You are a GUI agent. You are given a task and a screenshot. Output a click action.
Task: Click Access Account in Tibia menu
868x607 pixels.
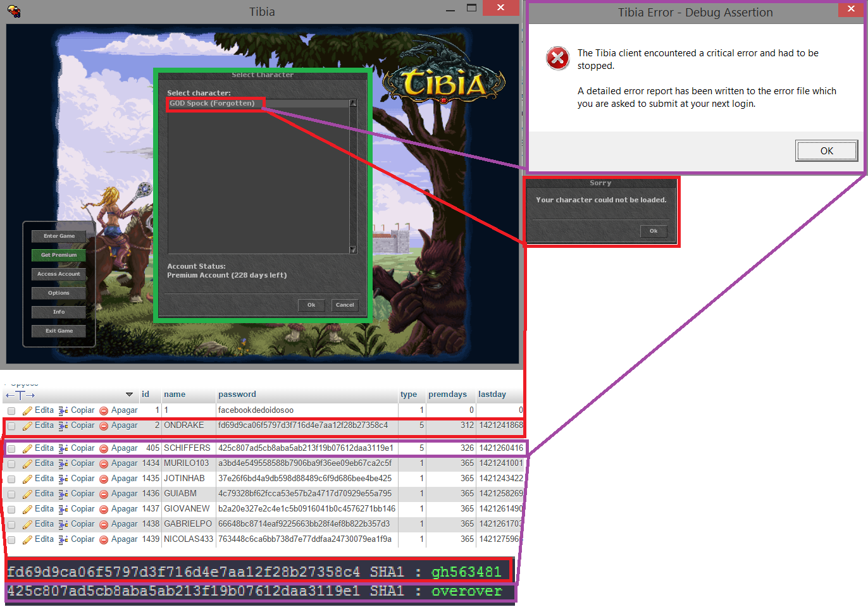click(x=59, y=274)
